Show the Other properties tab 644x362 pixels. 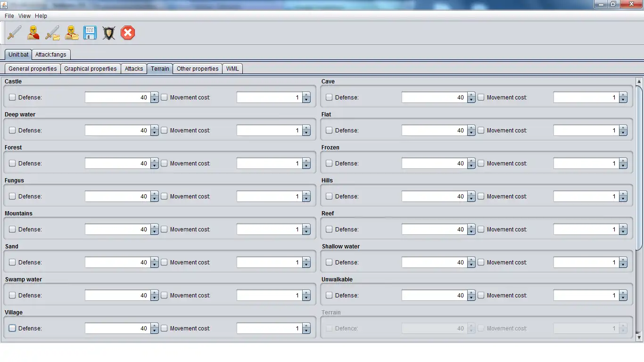[198, 69]
